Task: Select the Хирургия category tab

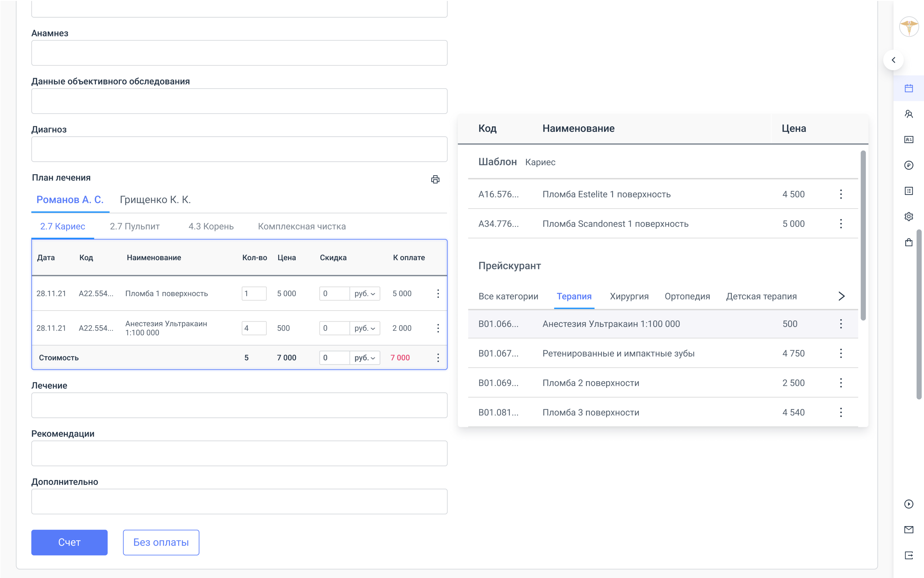Action: (x=629, y=296)
